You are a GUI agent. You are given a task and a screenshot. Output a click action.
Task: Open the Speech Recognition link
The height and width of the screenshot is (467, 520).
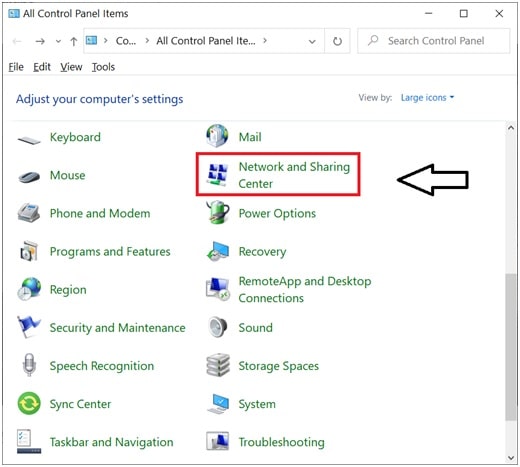102,366
